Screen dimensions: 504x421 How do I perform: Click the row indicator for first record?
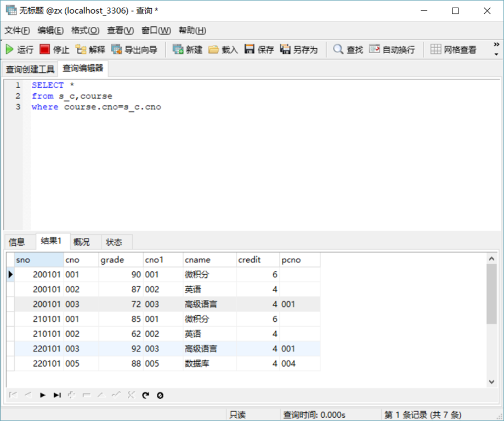point(10,275)
